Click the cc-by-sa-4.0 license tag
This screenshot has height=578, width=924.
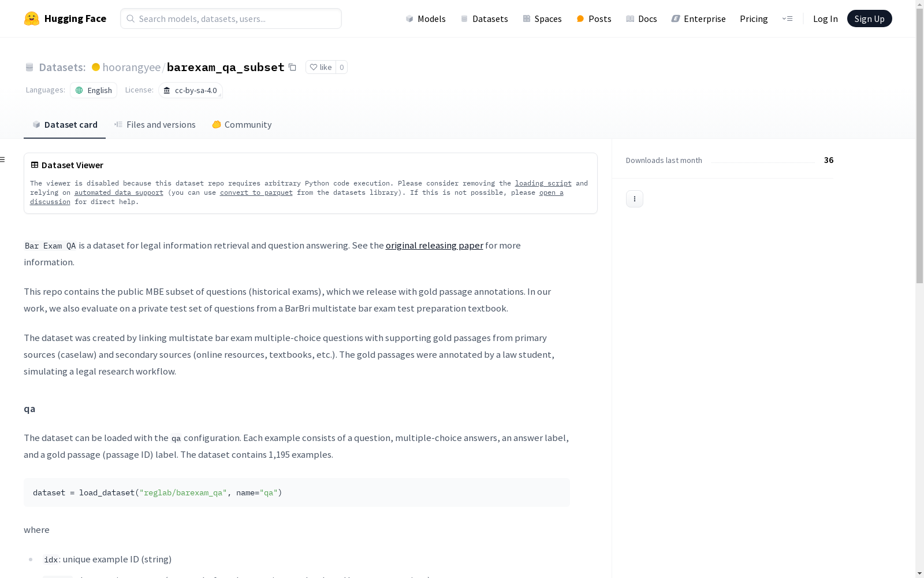click(191, 90)
